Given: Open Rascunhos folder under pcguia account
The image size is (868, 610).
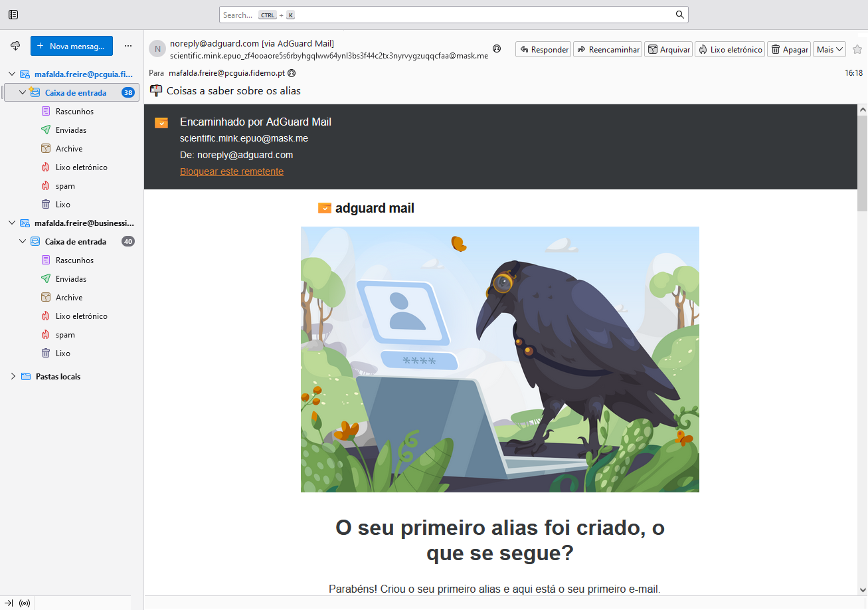Looking at the screenshot, I should pyautogui.click(x=74, y=112).
